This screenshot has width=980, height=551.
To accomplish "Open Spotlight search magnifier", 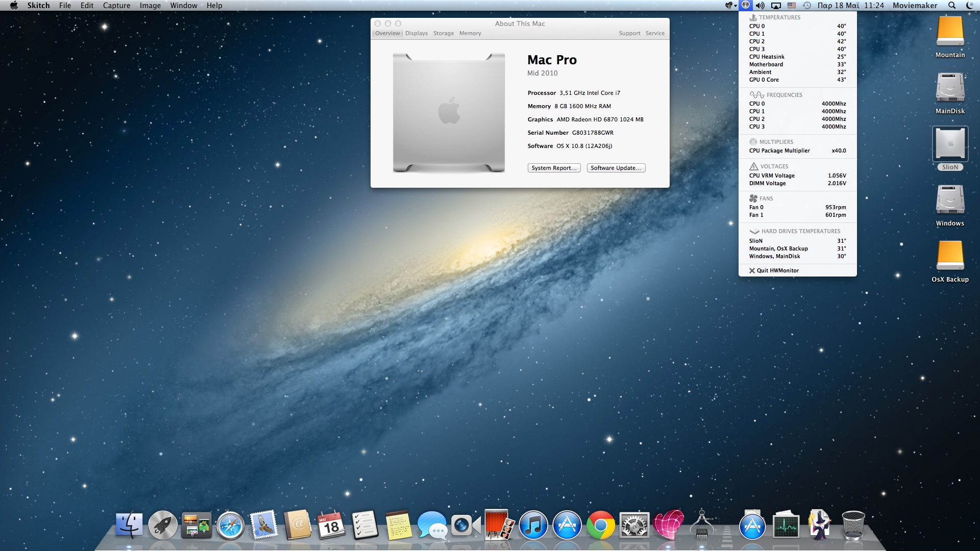I will pos(952,5).
